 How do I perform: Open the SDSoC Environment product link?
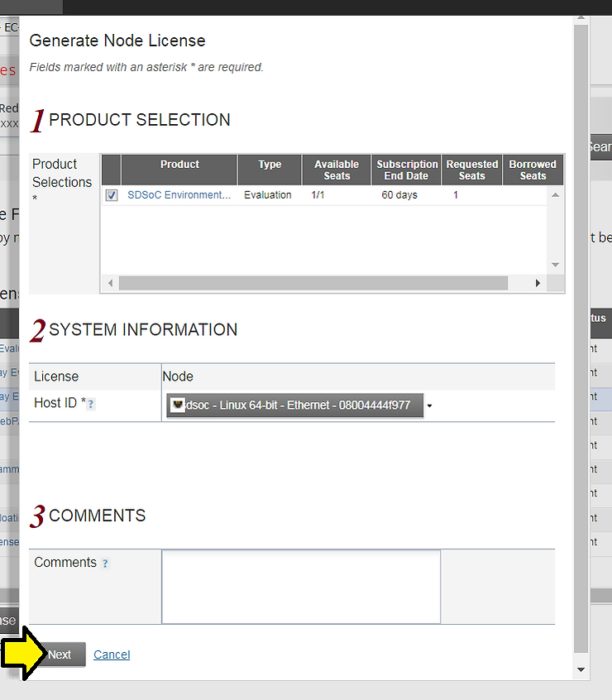click(x=179, y=195)
